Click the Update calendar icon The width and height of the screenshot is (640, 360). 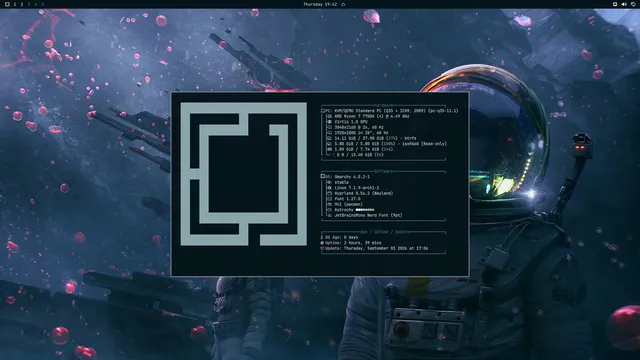pos(322,248)
